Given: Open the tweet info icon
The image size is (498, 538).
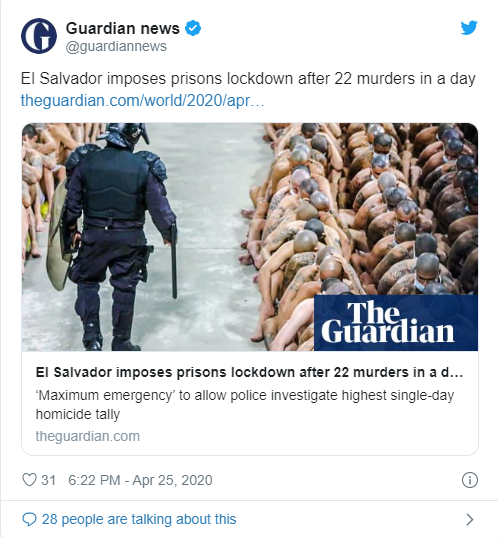Looking at the screenshot, I should click(x=470, y=480).
